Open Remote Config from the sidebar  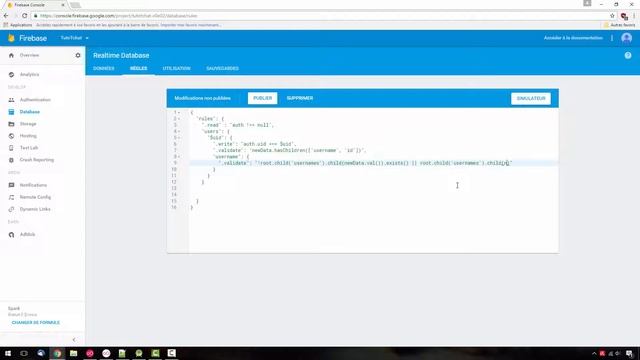(x=35, y=197)
